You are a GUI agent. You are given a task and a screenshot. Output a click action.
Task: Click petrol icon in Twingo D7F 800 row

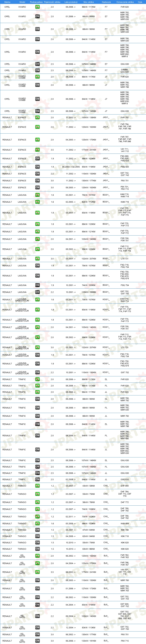(x=38, y=486)
